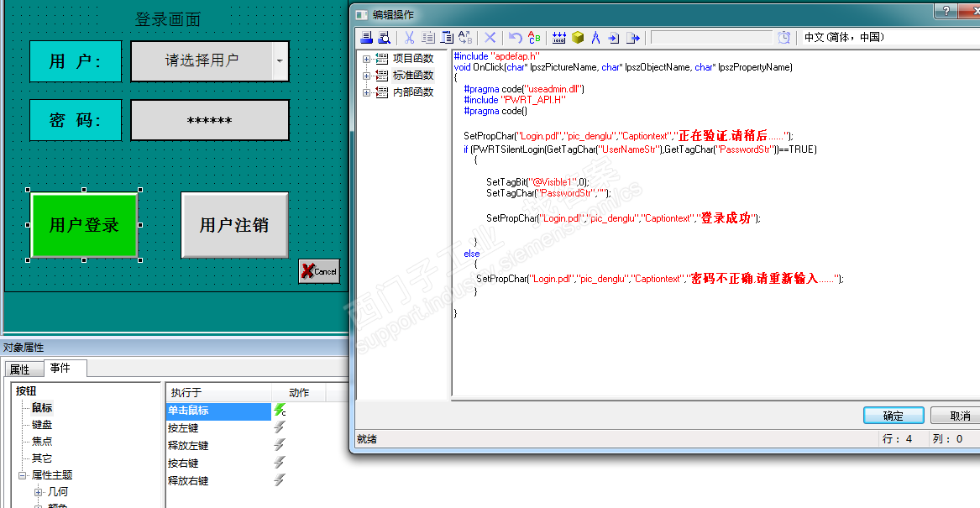
Task: Click the 密码: label box
Action: (76, 120)
